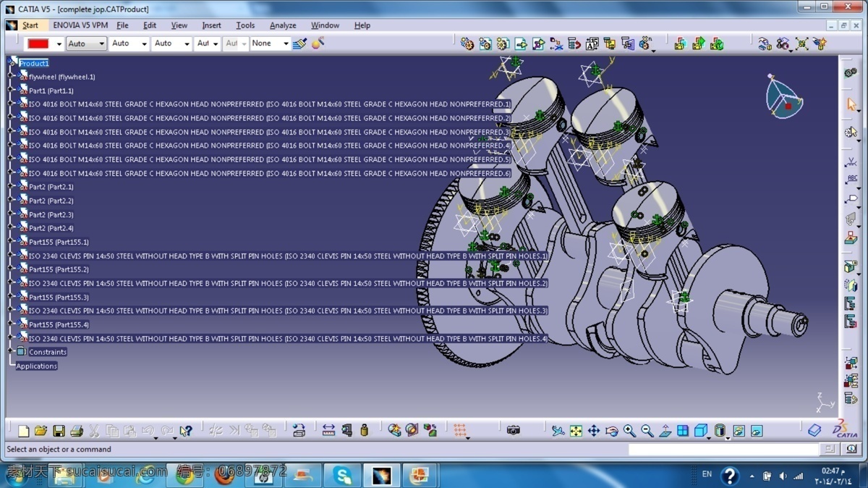Select the Pan view tool

(593, 431)
